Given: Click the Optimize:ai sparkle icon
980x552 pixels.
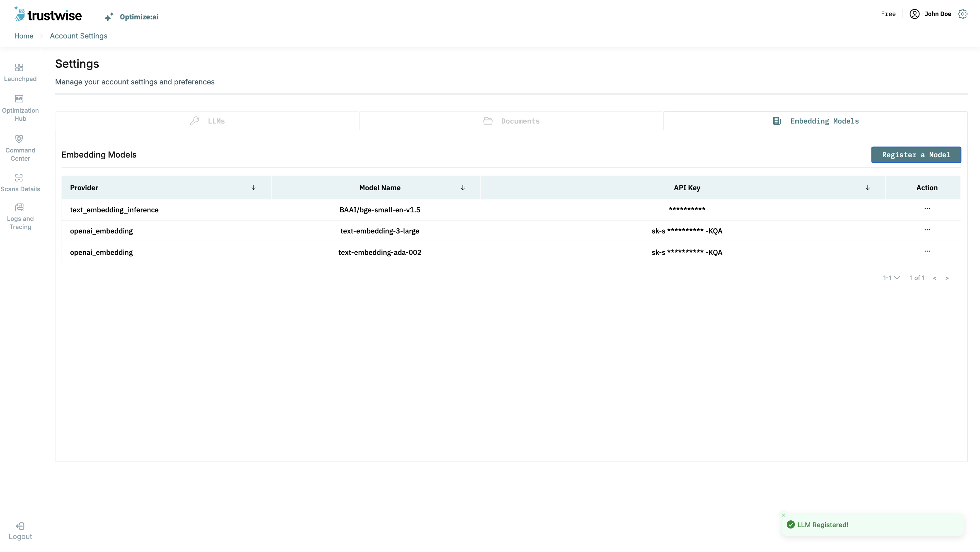Looking at the screenshot, I should [109, 17].
